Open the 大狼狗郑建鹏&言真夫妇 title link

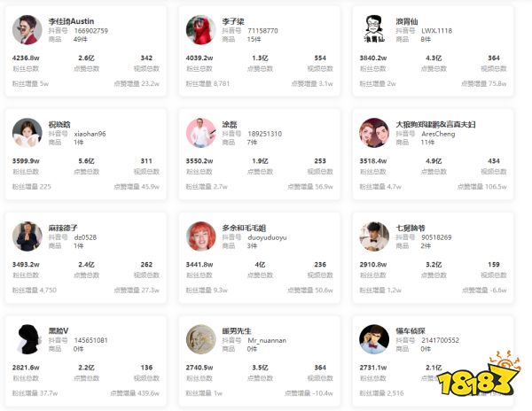pyautogui.click(x=435, y=125)
